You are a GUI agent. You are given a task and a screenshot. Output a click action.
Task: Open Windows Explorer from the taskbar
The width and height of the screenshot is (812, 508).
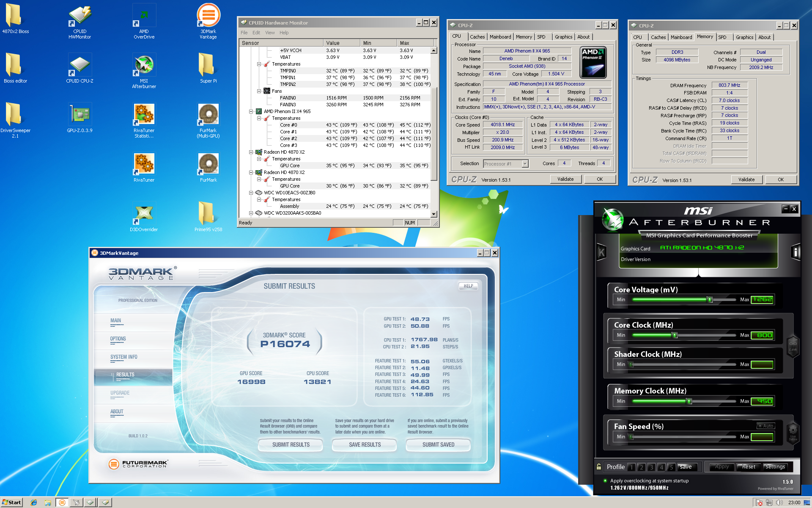coord(48,502)
